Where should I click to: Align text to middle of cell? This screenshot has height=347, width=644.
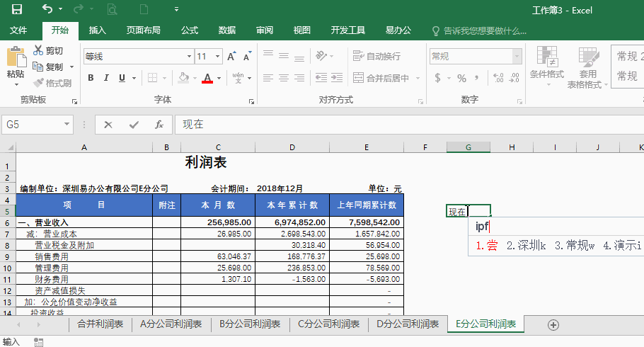[x=284, y=56]
